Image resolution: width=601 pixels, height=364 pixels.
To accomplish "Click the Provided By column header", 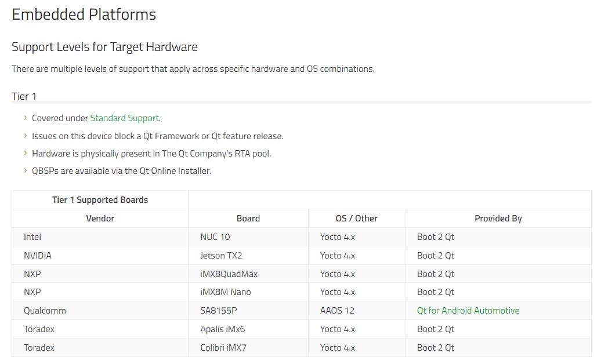I will (498, 219).
